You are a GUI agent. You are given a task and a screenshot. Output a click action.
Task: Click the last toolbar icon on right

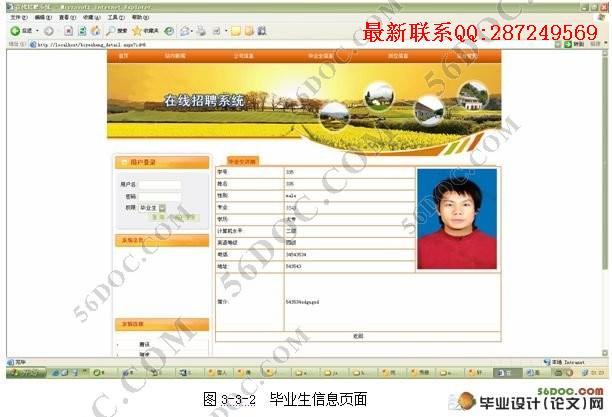pyautogui.click(x=262, y=31)
